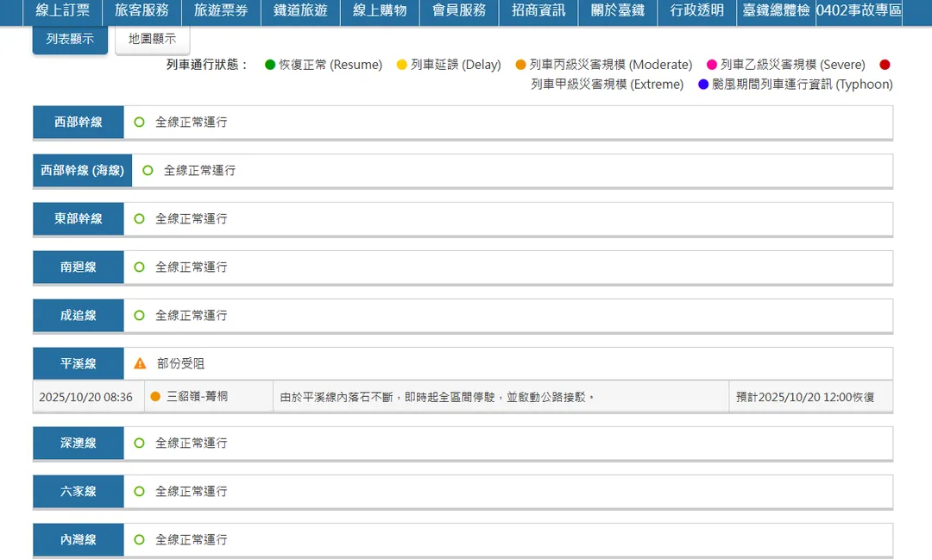The image size is (932, 560).
Task: Click the green Resume legend dot
Action: (270, 65)
